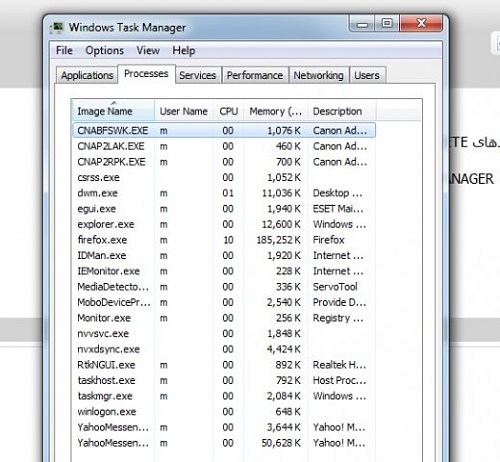This screenshot has height=462, width=500.
Task: Minimize the Windows Task Manager window
Action: (362, 24)
